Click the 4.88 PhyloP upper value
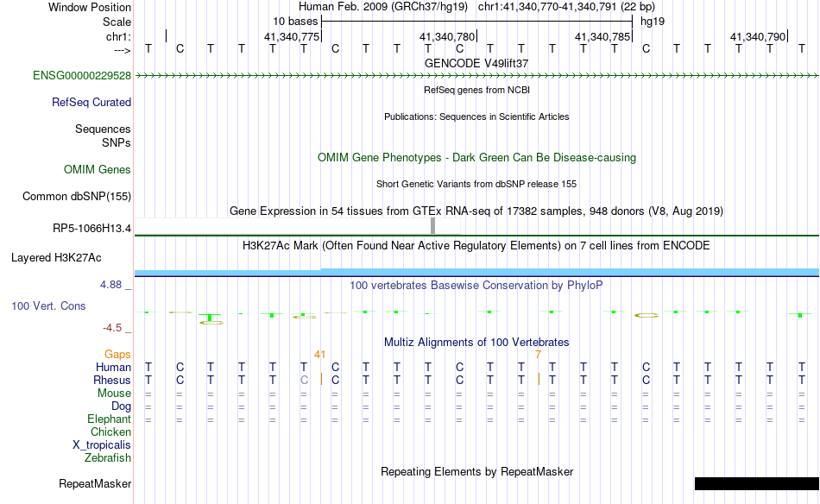The image size is (820, 504). coord(110,285)
